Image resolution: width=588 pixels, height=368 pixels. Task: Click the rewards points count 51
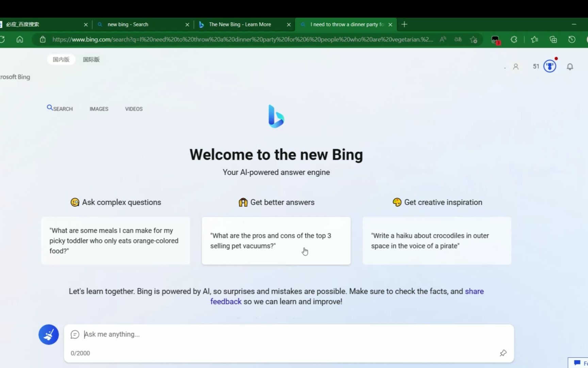pyautogui.click(x=536, y=66)
